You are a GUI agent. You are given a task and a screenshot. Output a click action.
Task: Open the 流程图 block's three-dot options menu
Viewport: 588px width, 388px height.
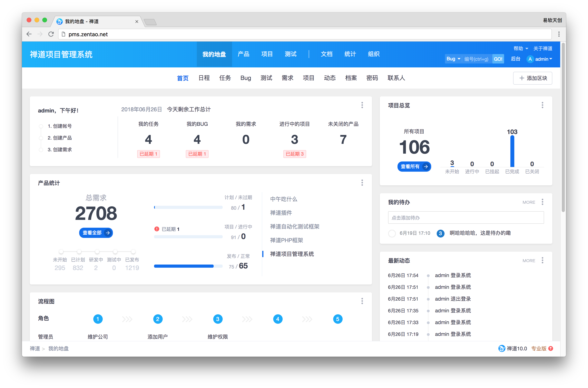(x=362, y=301)
